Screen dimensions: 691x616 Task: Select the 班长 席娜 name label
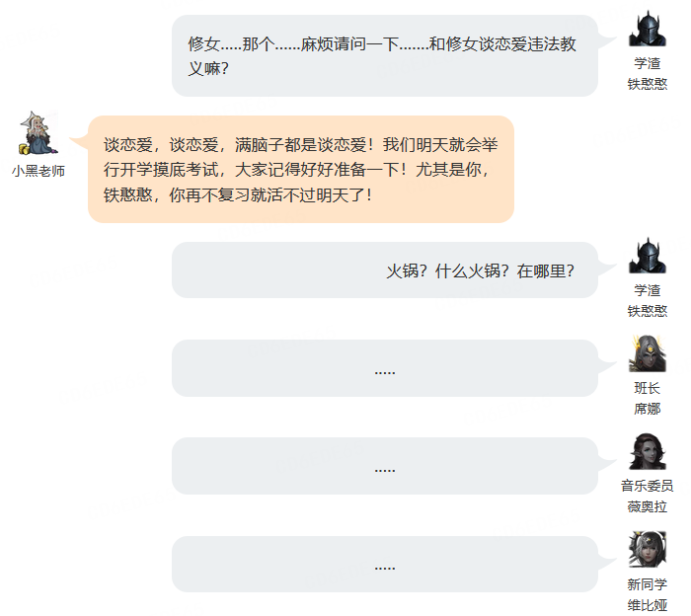coord(647,399)
